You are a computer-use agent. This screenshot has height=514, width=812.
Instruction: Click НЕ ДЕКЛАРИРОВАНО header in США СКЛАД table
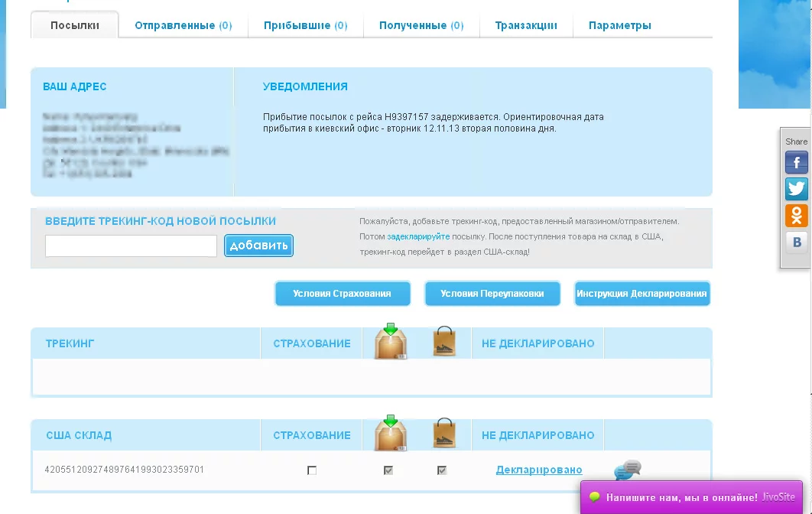point(538,436)
